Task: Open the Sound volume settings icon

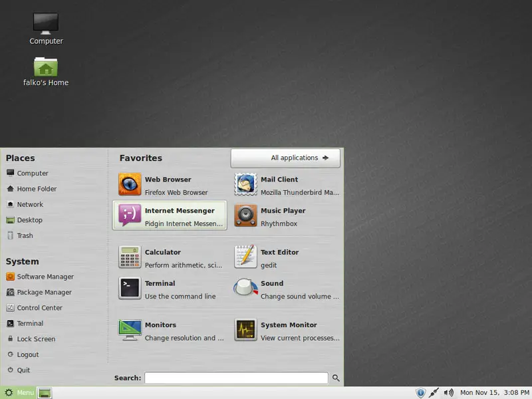Action: point(245,288)
